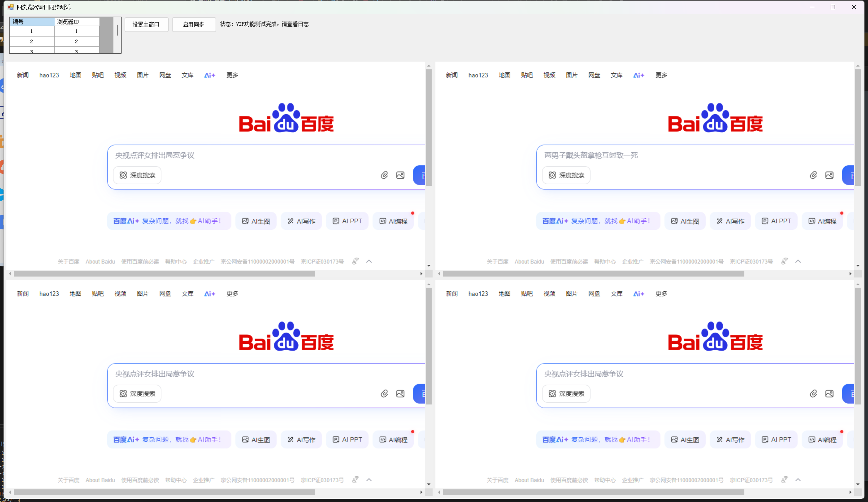Viewport: 868px width, 502px height.
Task: Click Baidu logo in bottom-right browser
Action: [x=715, y=337]
